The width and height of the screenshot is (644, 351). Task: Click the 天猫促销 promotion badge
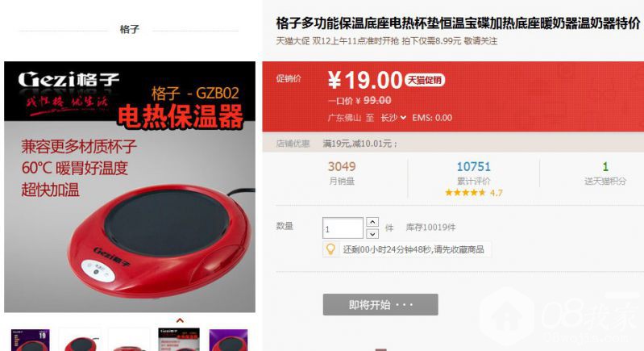pyautogui.click(x=425, y=80)
